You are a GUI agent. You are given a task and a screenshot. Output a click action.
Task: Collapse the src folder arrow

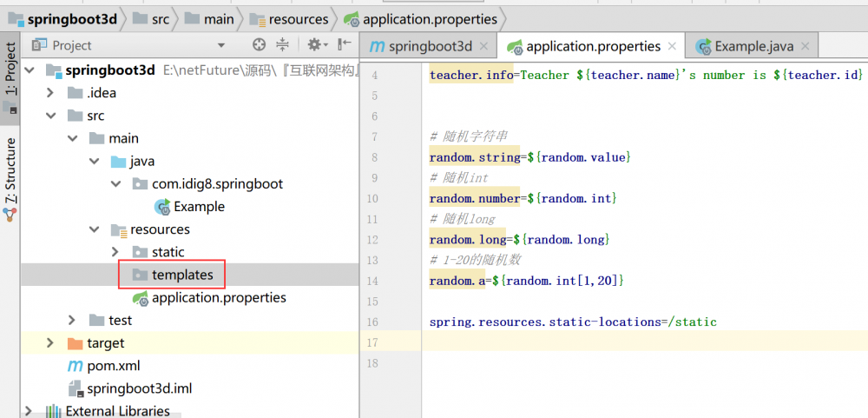click(50, 116)
